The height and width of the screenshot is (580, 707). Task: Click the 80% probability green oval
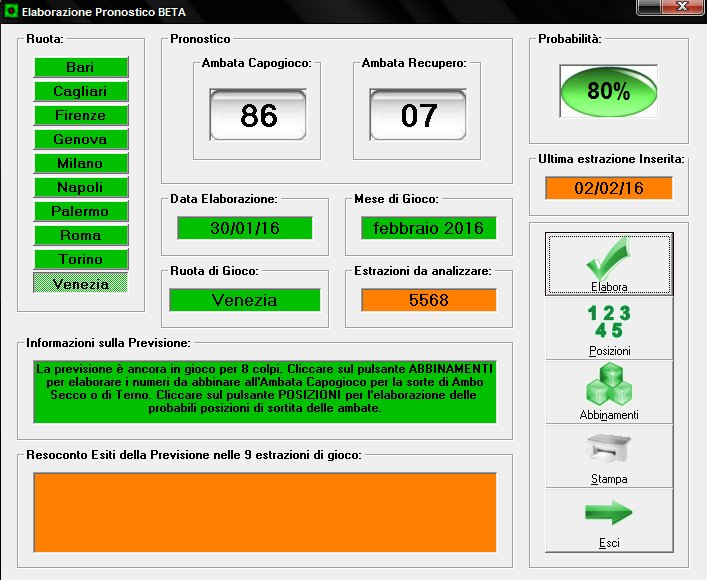click(x=608, y=92)
